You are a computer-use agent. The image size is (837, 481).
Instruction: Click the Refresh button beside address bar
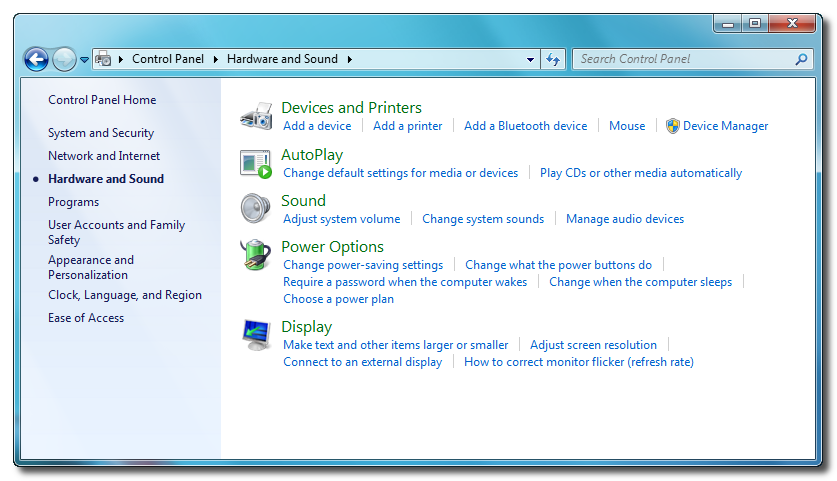(x=553, y=59)
